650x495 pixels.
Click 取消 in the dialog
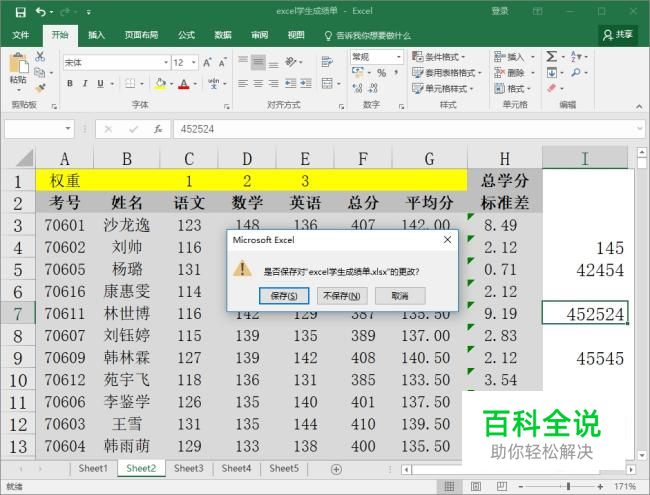coord(400,296)
